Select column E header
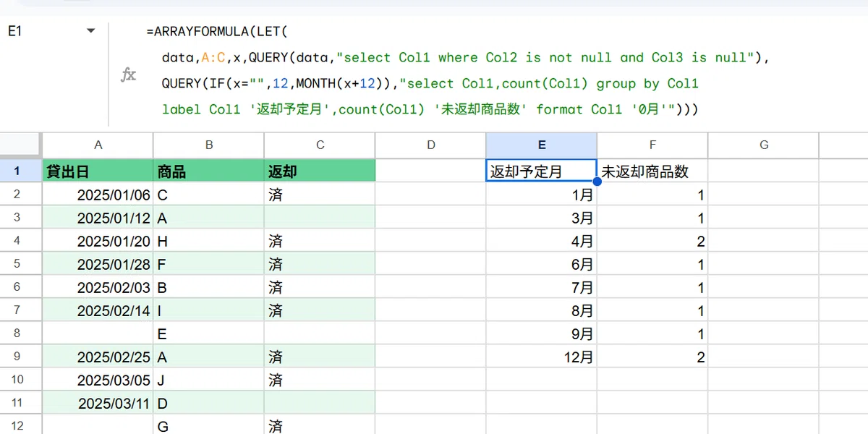Image resolution: width=868 pixels, height=434 pixels. 542,145
